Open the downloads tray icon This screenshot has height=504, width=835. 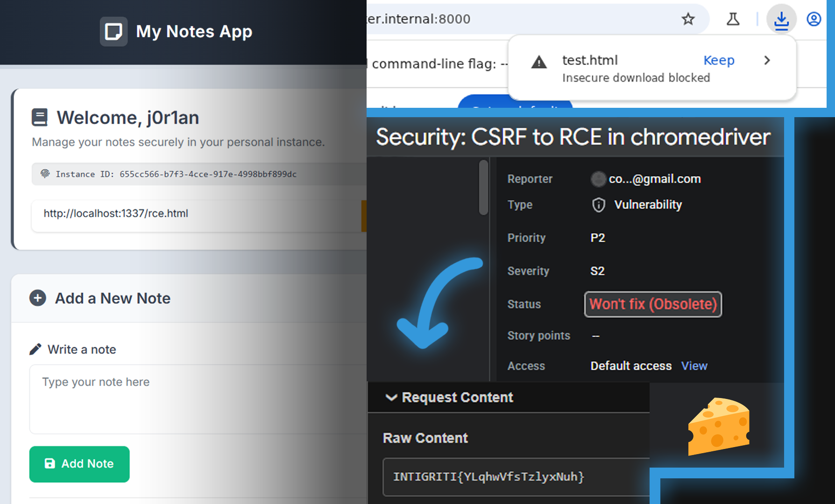click(x=781, y=20)
